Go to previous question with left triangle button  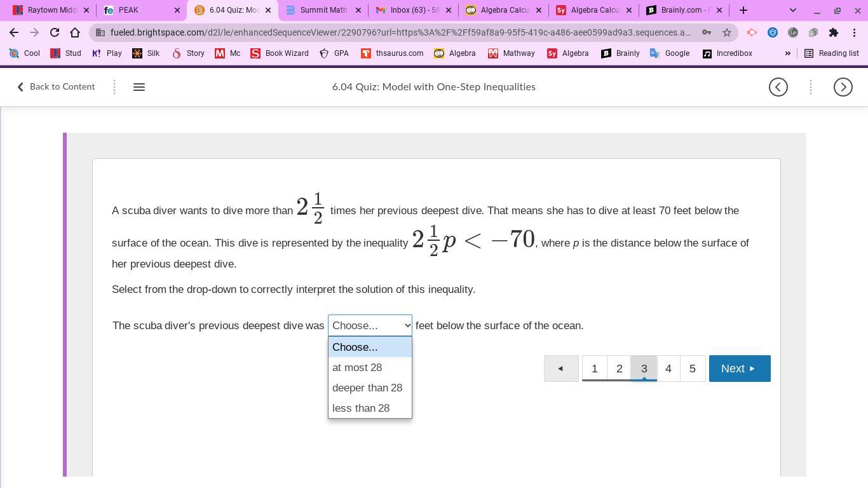(x=560, y=369)
